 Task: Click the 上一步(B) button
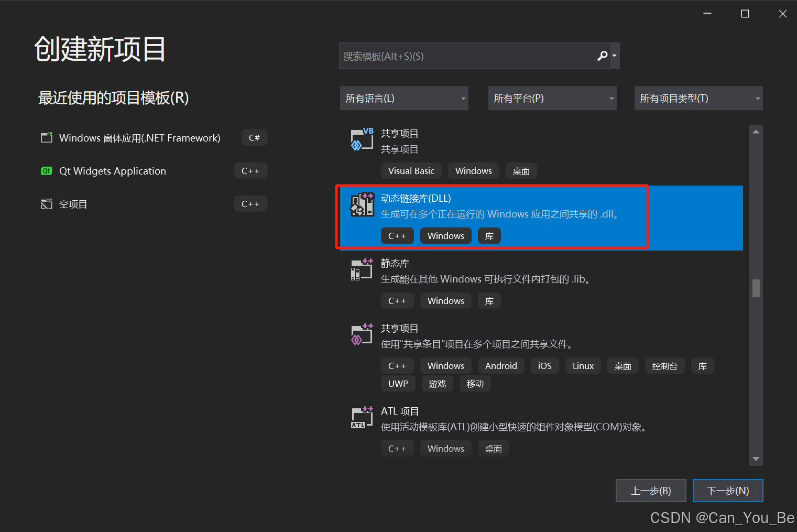coord(651,491)
